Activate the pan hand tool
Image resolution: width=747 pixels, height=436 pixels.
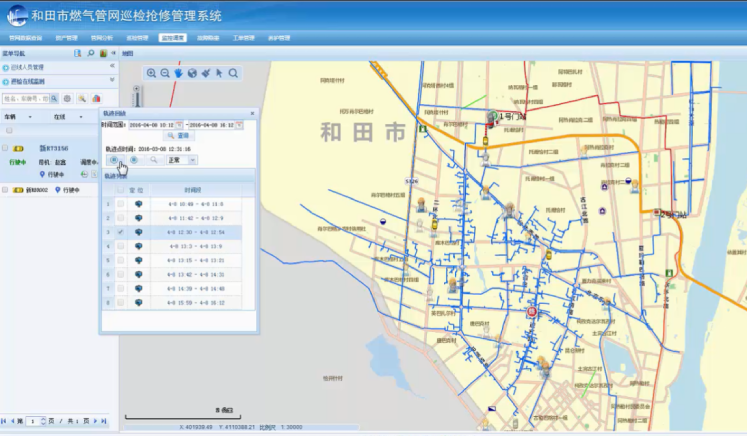pyautogui.click(x=178, y=73)
